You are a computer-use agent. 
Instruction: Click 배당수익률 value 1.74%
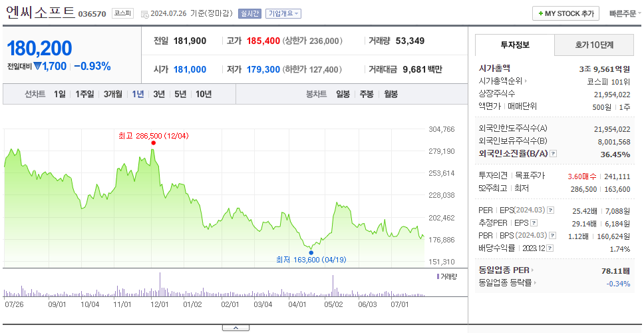pyautogui.click(x=620, y=249)
